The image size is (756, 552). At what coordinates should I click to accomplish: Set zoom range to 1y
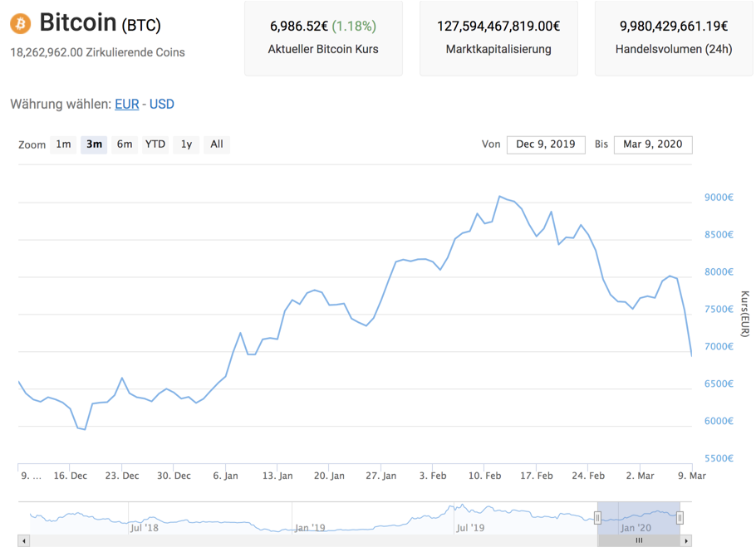pyautogui.click(x=186, y=144)
